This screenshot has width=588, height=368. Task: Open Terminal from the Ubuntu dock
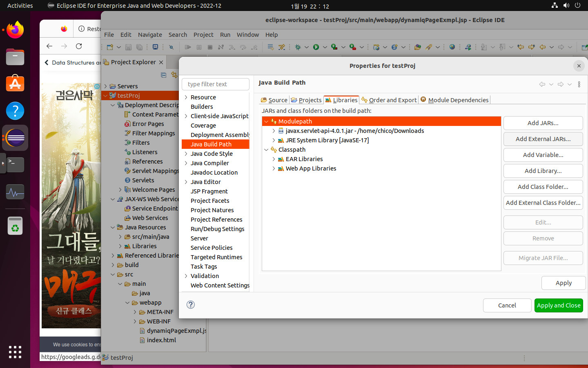tap(15, 165)
